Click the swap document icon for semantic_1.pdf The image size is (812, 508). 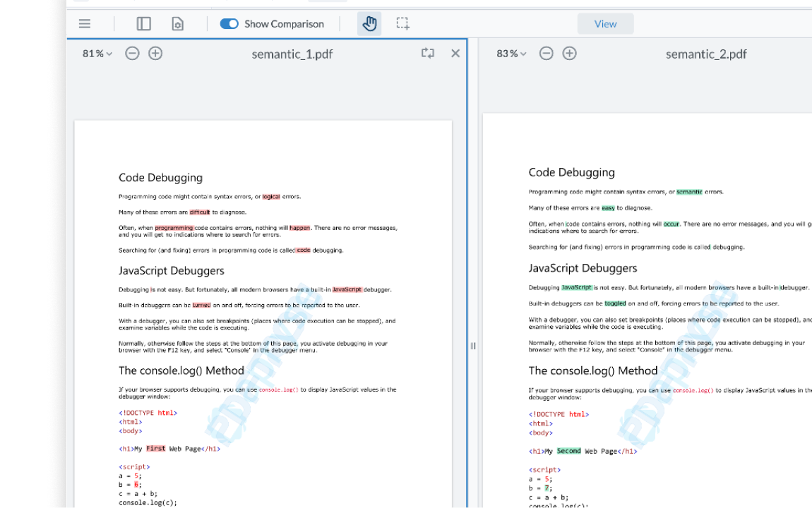428,54
